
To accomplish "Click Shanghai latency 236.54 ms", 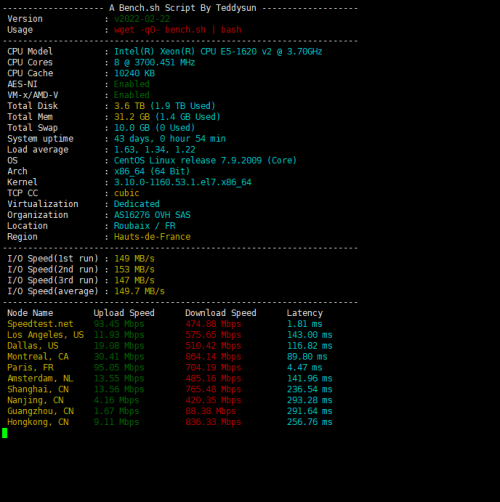I will [310, 389].
